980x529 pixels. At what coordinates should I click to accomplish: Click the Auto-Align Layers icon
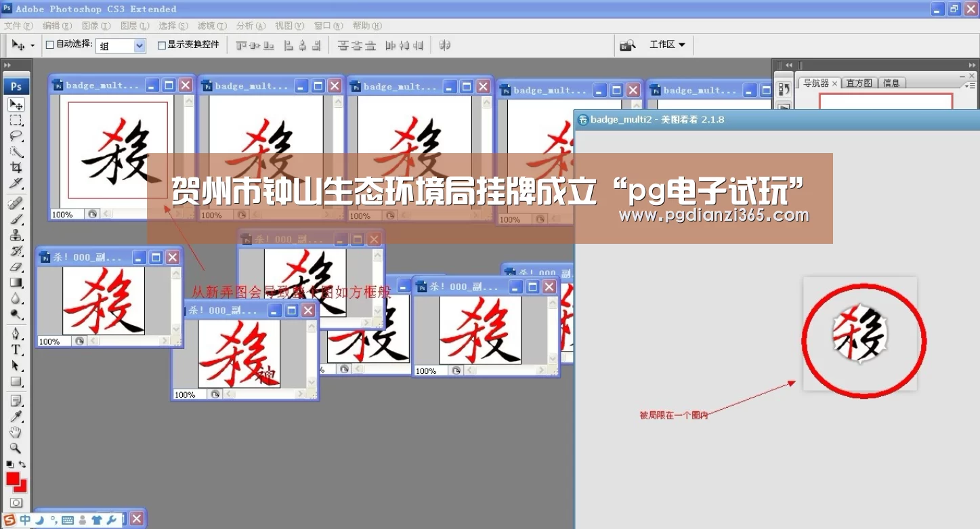coord(445,45)
